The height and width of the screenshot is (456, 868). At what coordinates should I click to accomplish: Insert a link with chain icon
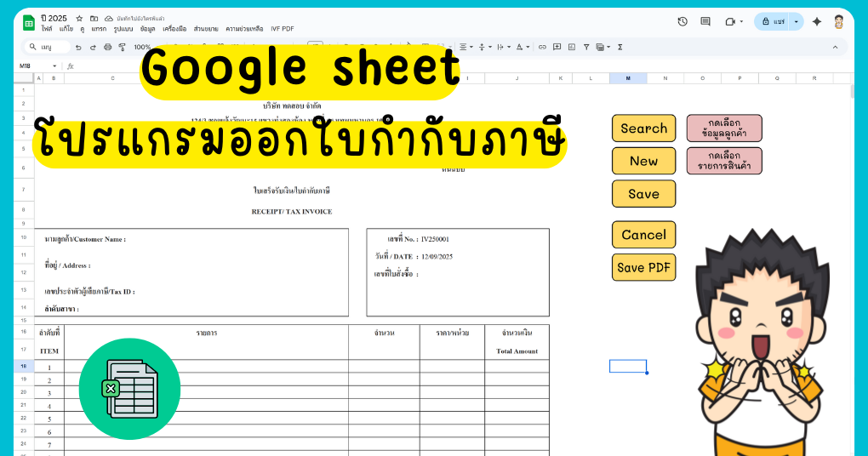[543, 47]
